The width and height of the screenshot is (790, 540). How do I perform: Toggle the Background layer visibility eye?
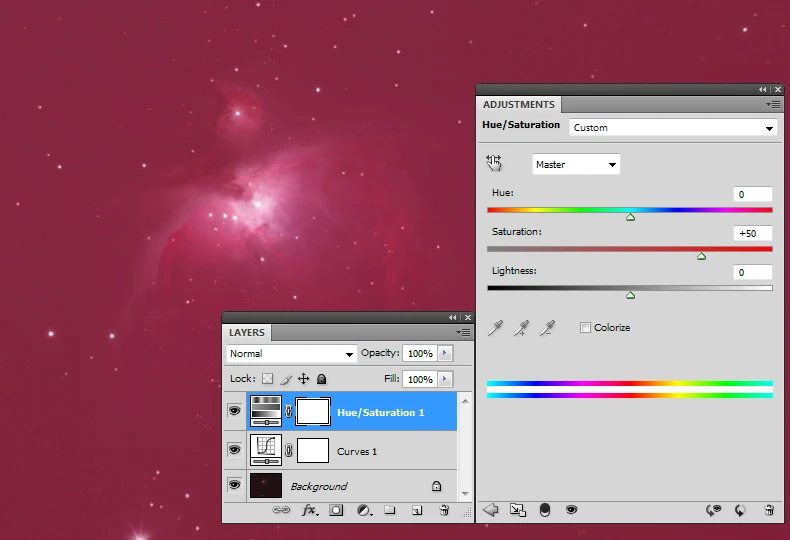tap(234, 486)
